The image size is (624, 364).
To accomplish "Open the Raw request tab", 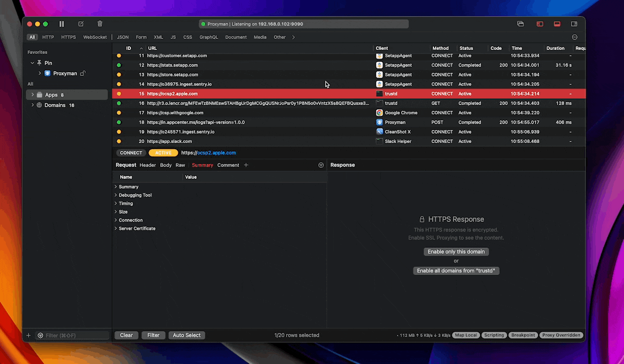I will point(180,165).
